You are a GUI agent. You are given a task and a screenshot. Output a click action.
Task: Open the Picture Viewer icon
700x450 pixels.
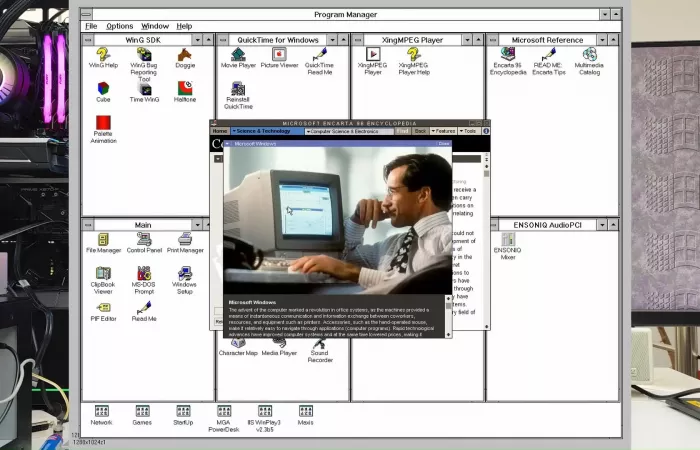(x=279, y=54)
